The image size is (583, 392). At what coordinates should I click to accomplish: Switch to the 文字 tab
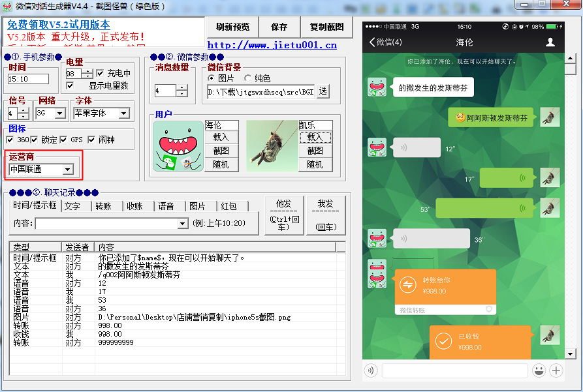tap(72, 206)
